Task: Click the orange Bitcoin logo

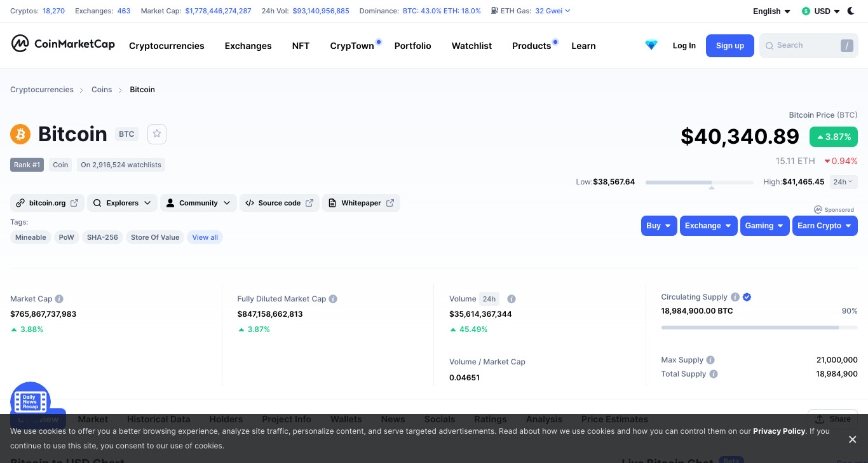Action: coord(20,134)
